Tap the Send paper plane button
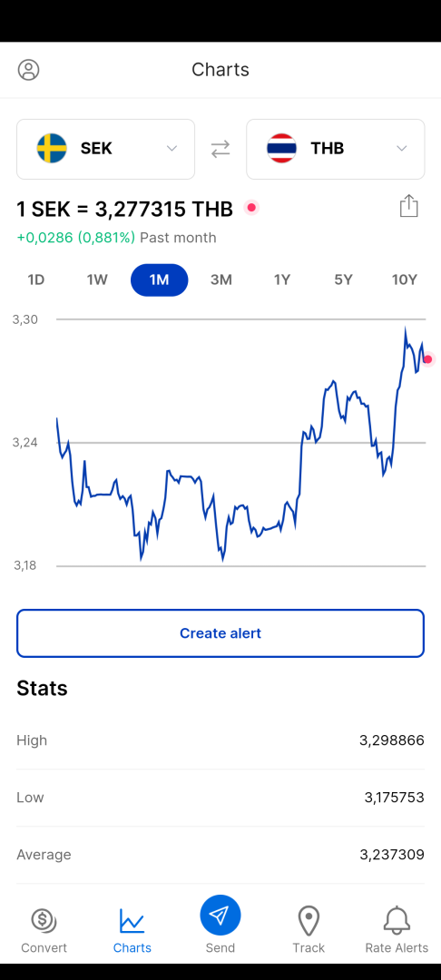 point(220,916)
